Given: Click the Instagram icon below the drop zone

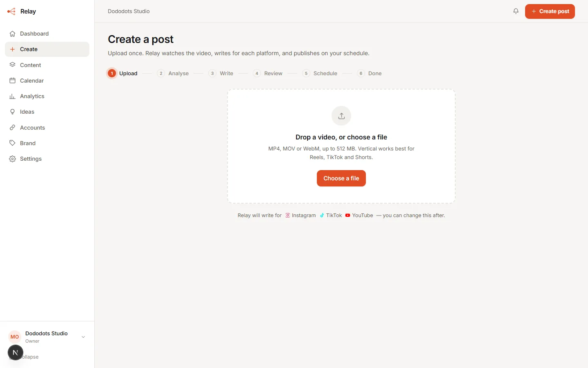Looking at the screenshot, I should pyautogui.click(x=287, y=215).
